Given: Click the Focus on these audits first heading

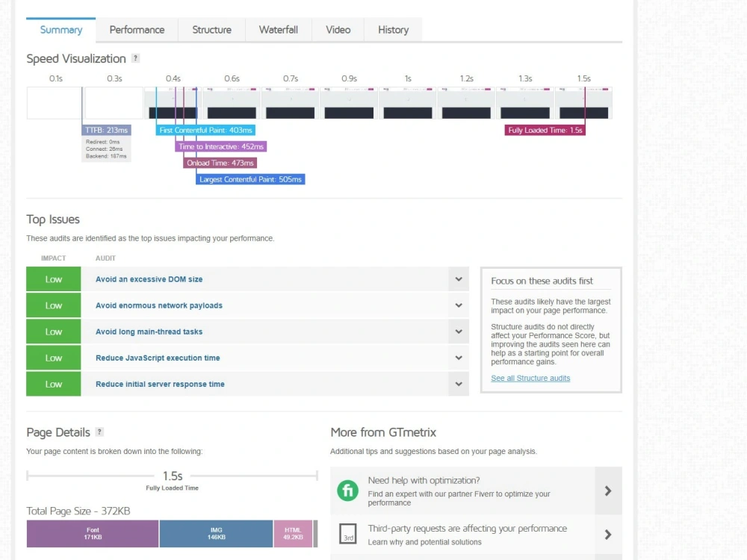Looking at the screenshot, I should [542, 281].
